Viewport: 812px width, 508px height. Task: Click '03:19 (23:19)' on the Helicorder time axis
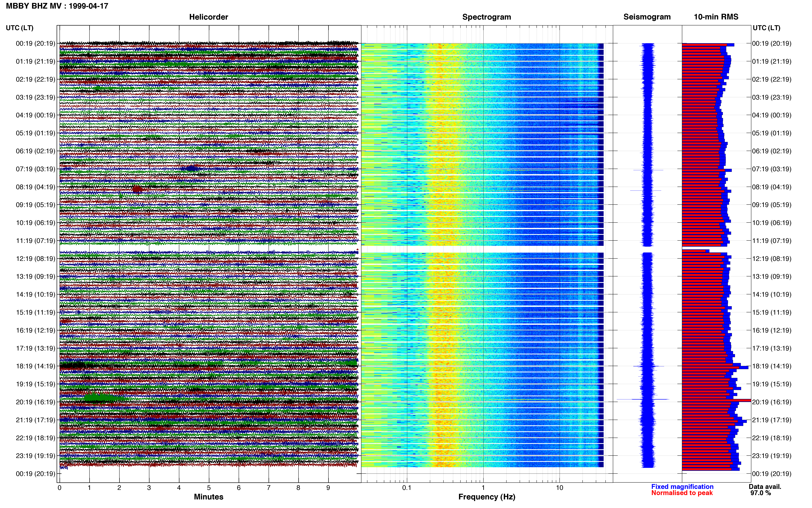pyautogui.click(x=35, y=97)
